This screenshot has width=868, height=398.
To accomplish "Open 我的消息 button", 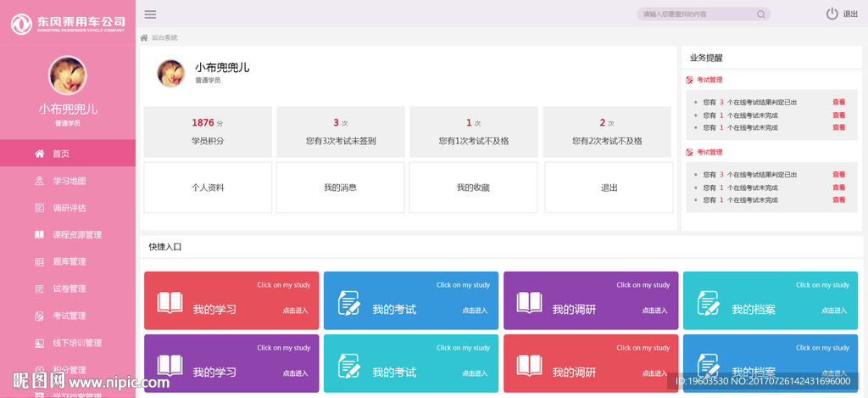I will pos(340,188).
